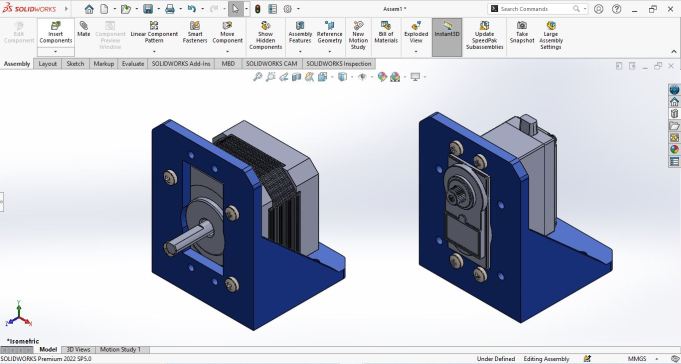Switch to 3D Views bottom tab
This screenshot has height=364, width=681.
tap(79, 350)
